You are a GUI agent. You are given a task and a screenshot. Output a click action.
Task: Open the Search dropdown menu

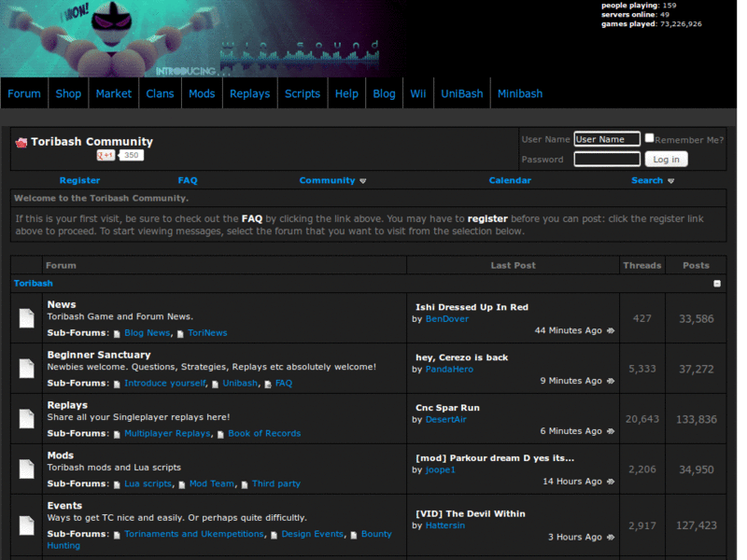pos(653,180)
